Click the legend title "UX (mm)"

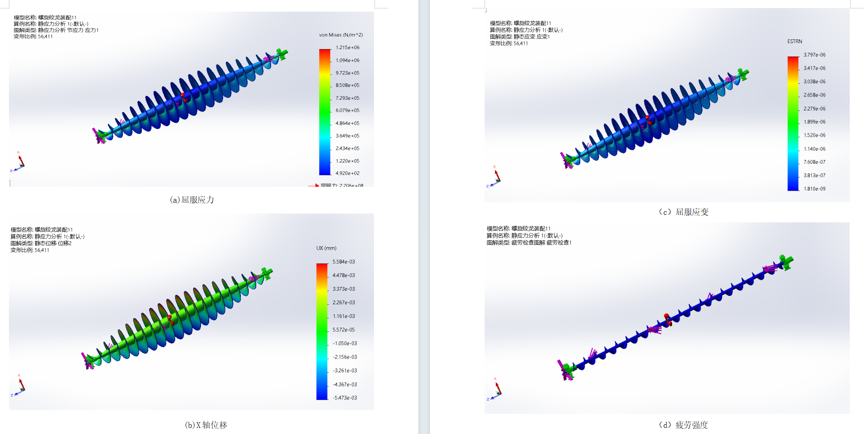326,248
